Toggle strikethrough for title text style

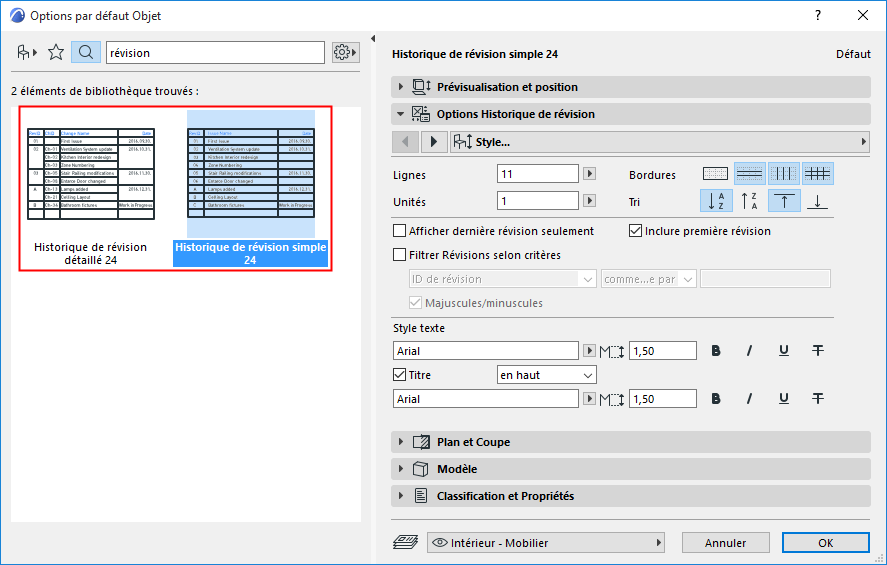[x=817, y=399]
